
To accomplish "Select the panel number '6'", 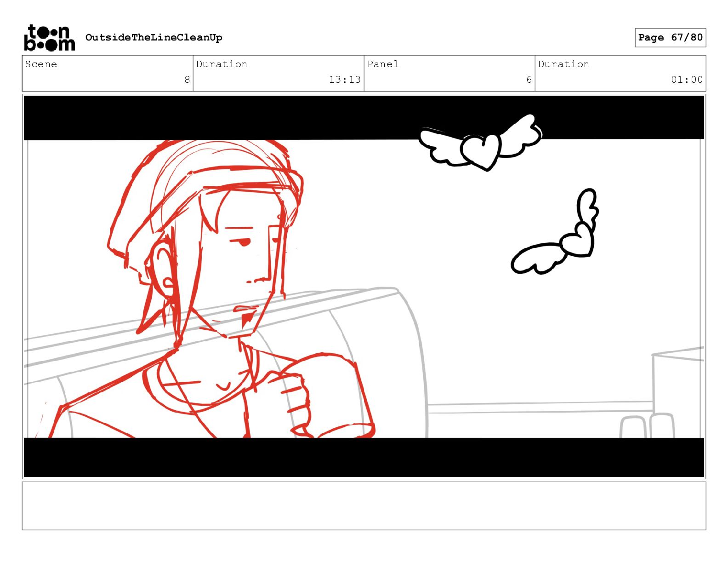I will point(529,80).
